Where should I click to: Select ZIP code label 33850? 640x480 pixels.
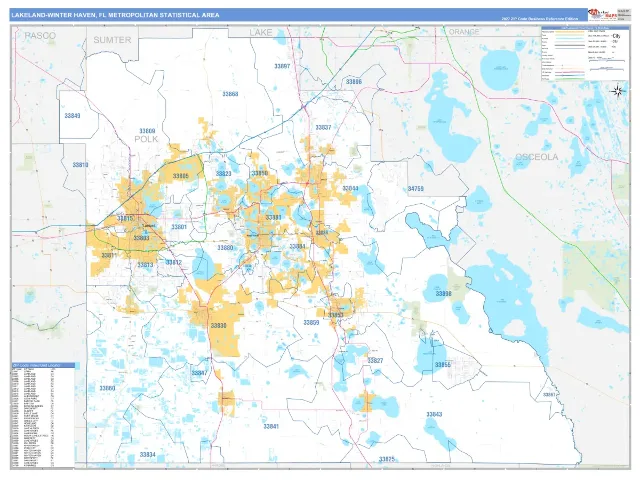(x=260, y=173)
